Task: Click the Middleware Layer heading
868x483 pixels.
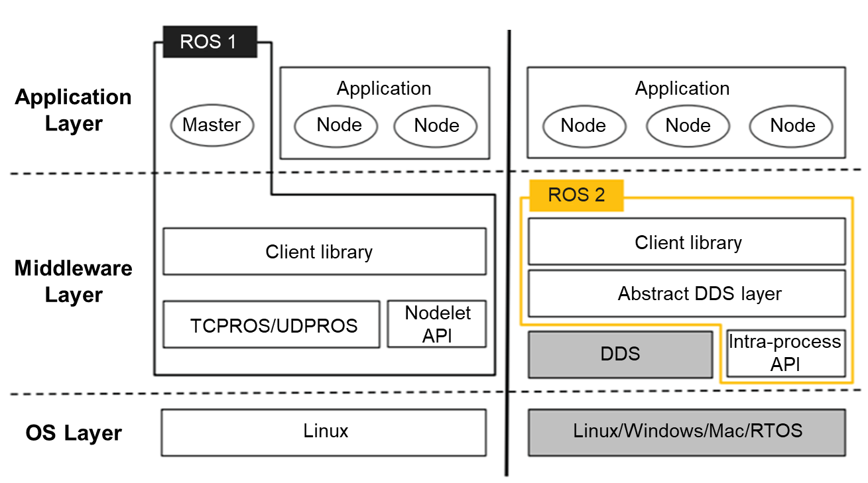Action: pos(74,282)
